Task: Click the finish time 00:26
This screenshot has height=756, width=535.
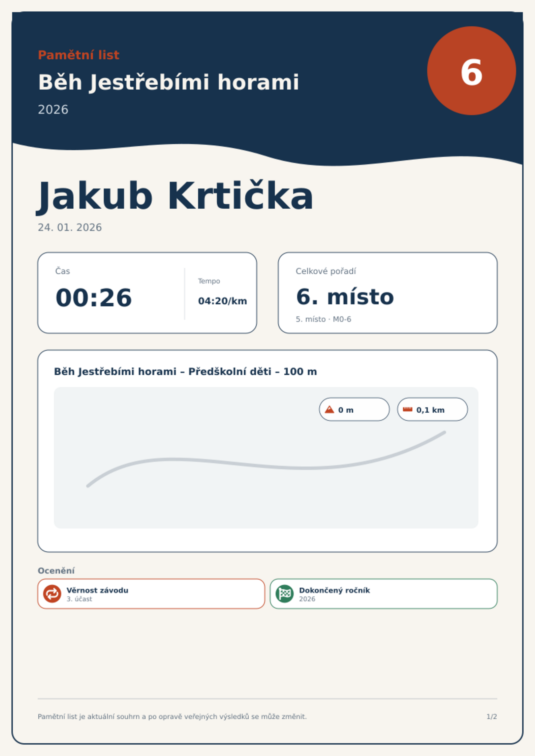Action: coord(94,298)
